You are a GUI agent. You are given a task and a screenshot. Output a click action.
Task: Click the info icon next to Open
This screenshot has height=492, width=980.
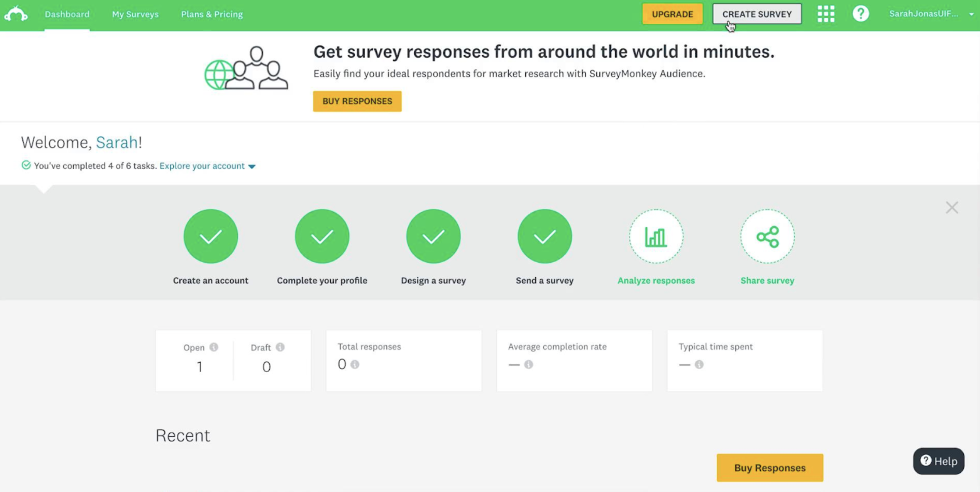(x=214, y=347)
